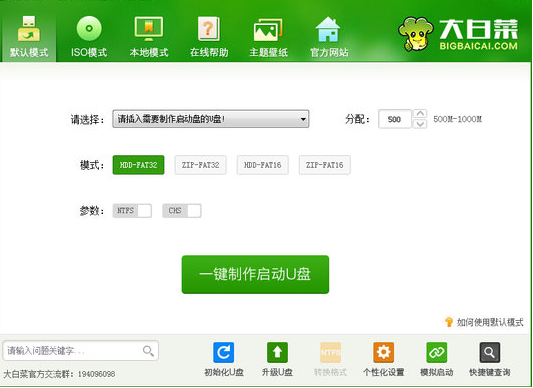Launch 模拟启动 chain link icon
Screen dimensions: 533x388
click(436, 352)
